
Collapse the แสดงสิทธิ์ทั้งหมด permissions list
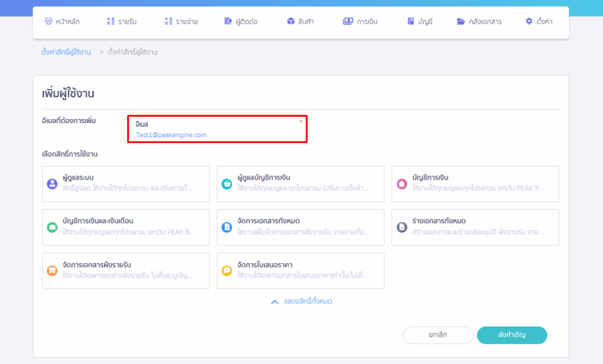300,302
